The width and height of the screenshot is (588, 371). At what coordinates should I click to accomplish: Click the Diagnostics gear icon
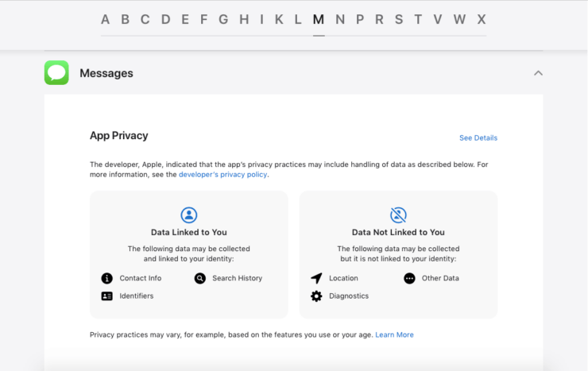(x=316, y=296)
